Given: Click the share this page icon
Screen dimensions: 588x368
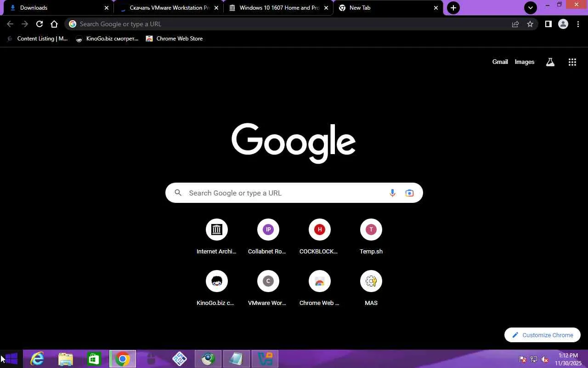Looking at the screenshot, I should tap(515, 24).
